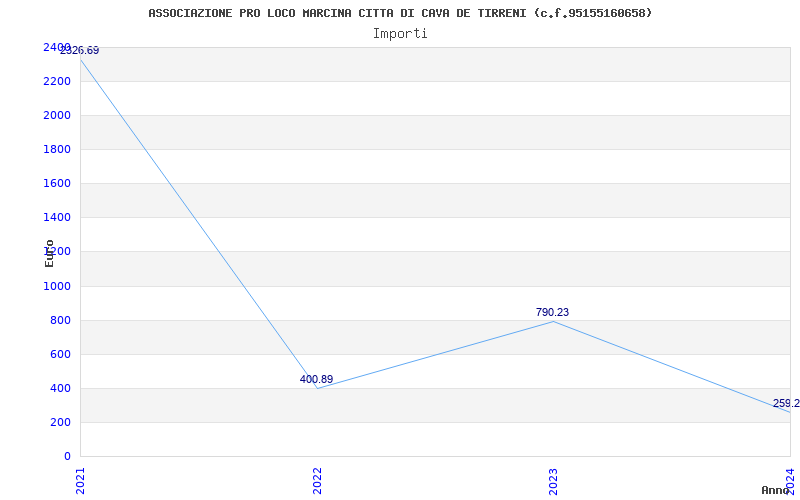The image size is (800, 500).
Task: Click the 1400 y-axis tick label
Action: pos(57,218)
